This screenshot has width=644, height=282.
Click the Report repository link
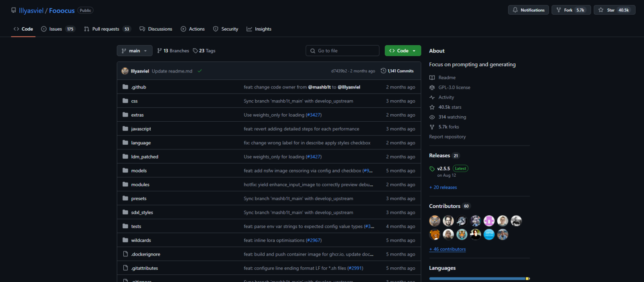pos(447,136)
